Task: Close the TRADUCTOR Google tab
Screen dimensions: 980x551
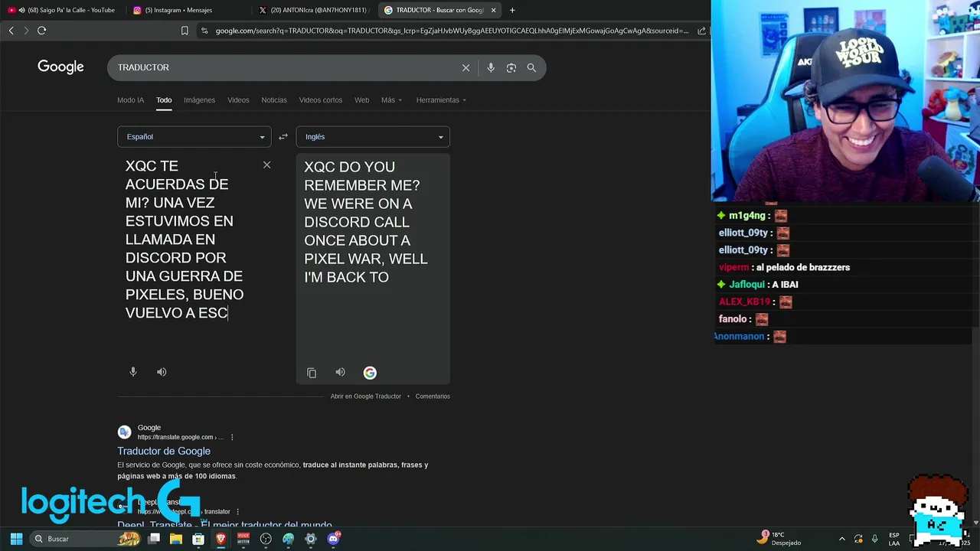Action: coord(493,10)
